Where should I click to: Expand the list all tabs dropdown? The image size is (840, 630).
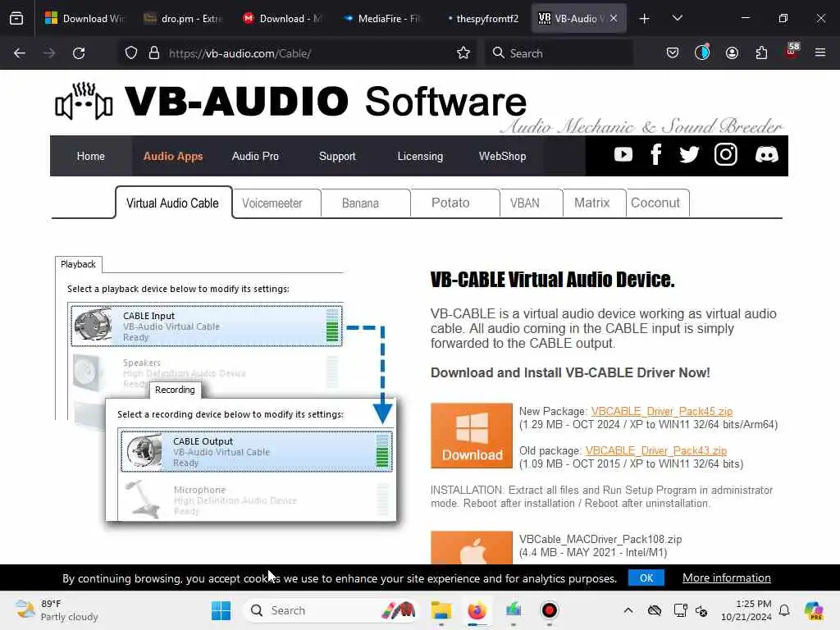coord(677,18)
